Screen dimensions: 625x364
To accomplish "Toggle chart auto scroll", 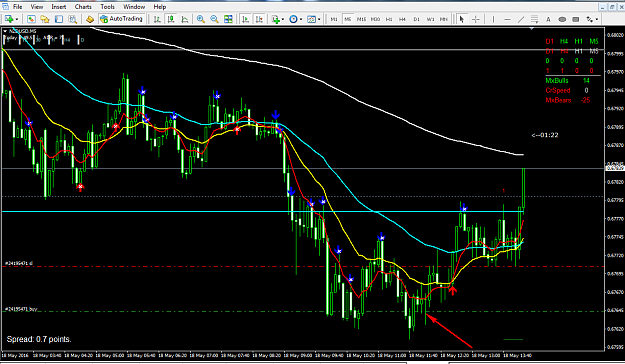I will coord(246,19).
